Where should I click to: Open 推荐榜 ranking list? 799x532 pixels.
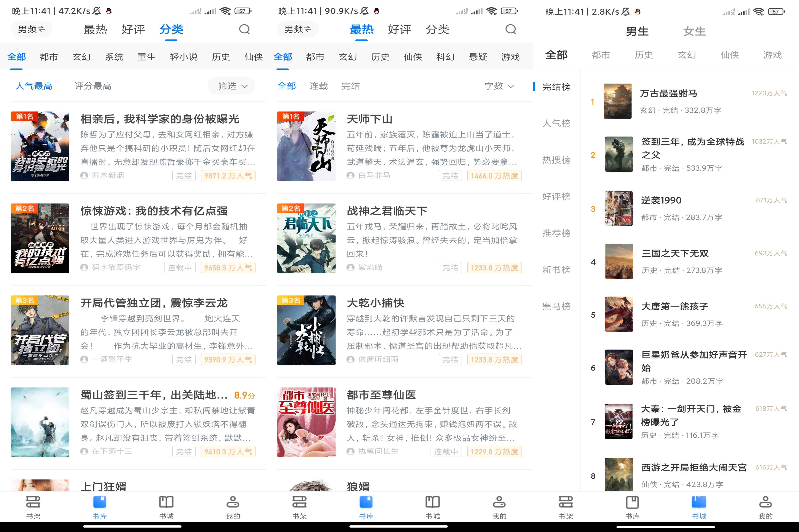[556, 233]
